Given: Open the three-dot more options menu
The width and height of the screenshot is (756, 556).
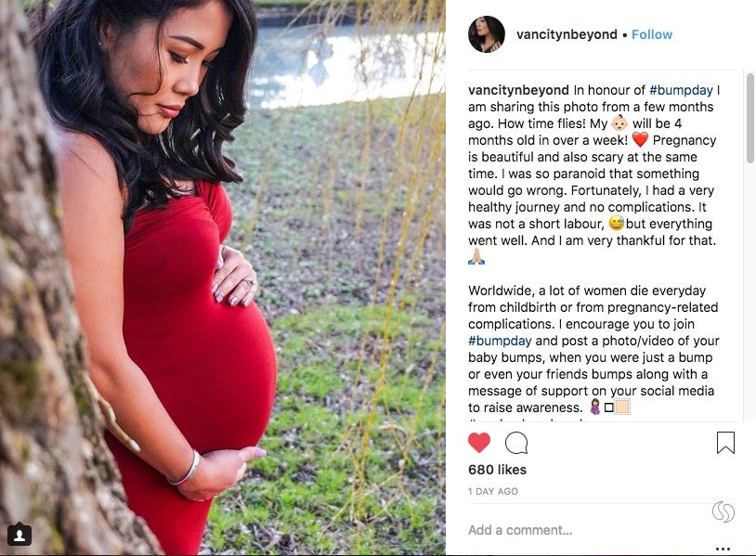Looking at the screenshot, I should click(x=723, y=549).
